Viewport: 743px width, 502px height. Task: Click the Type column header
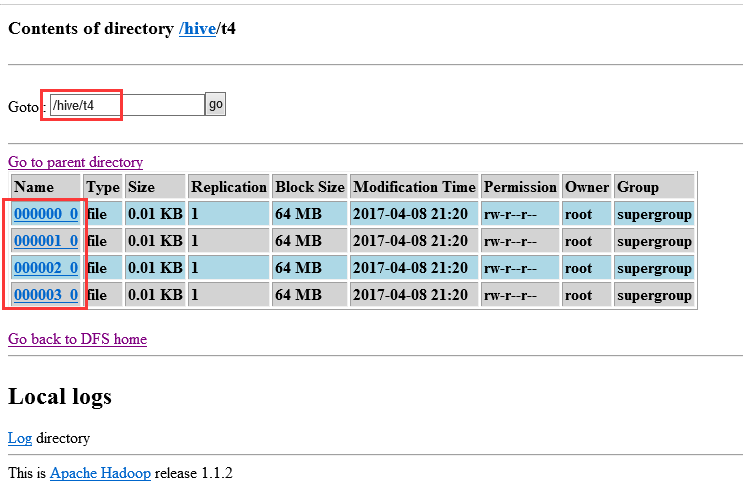103,186
